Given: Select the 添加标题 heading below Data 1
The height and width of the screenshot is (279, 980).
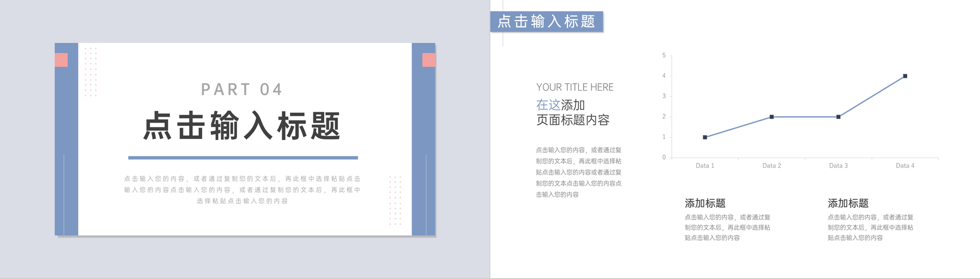Looking at the screenshot, I should point(705,203).
